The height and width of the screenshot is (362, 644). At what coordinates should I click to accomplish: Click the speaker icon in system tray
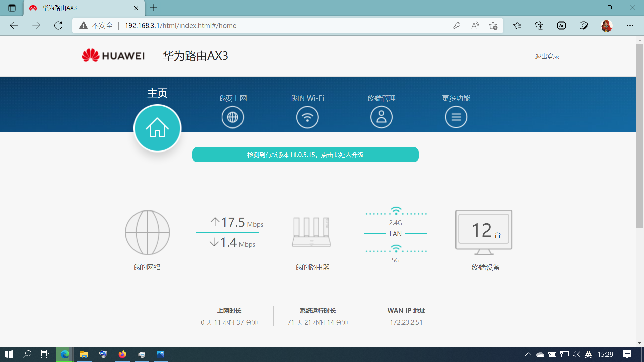click(576, 354)
